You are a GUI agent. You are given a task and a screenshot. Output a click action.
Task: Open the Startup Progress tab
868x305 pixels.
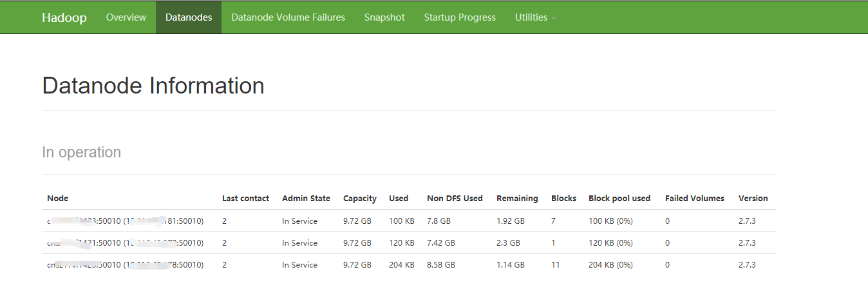pyautogui.click(x=460, y=17)
